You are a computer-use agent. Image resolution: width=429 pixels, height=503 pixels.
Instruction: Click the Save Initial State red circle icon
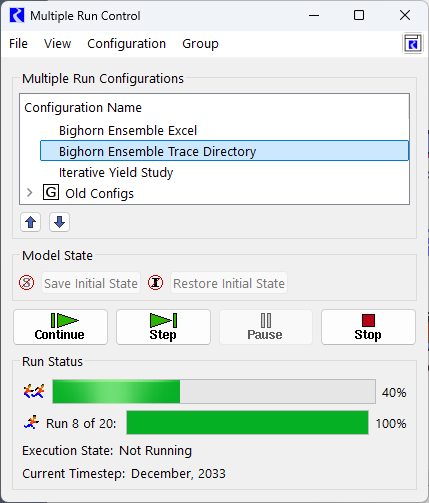click(27, 283)
